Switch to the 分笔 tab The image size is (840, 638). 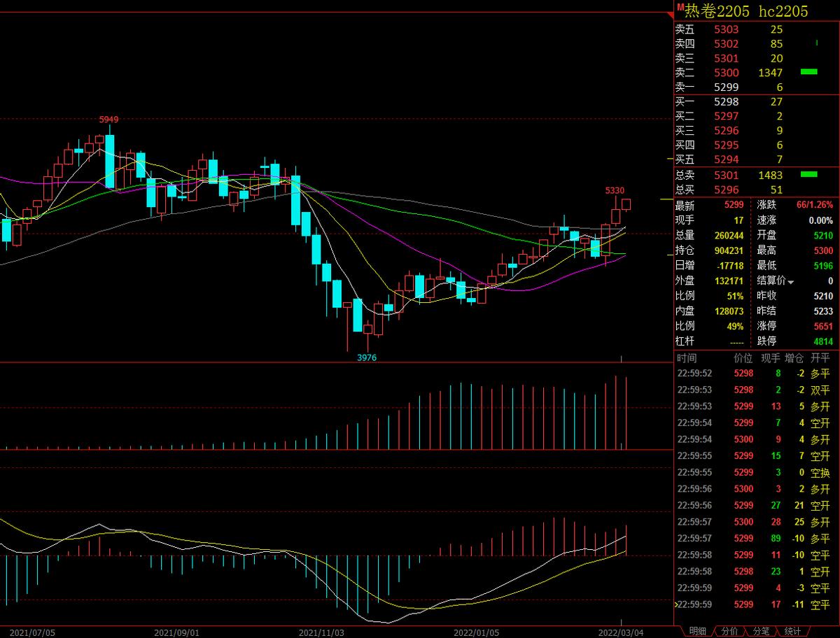(x=761, y=631)
